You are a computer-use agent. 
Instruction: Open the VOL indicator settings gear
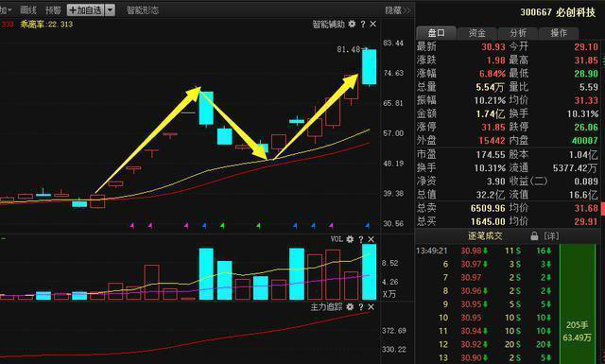[x=350, y=239]
